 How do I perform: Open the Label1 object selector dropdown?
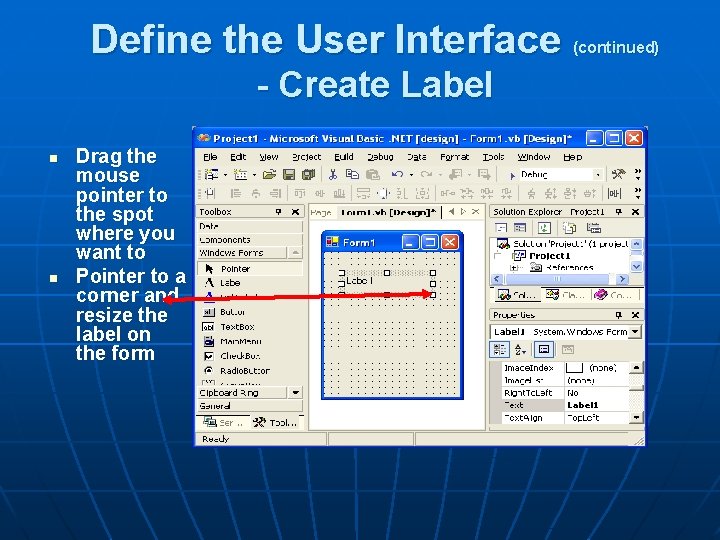pos(635,332)
